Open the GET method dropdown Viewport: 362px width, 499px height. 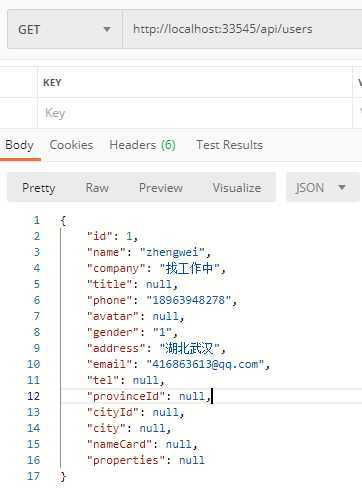tap(65, 29)
